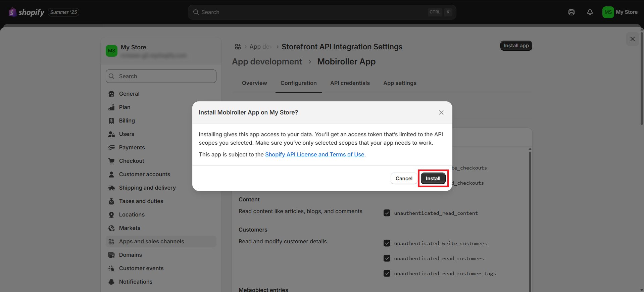Uncheck unauthenticated_read_customers checkbox
644x292 pixels.
[x=387, y=258]
